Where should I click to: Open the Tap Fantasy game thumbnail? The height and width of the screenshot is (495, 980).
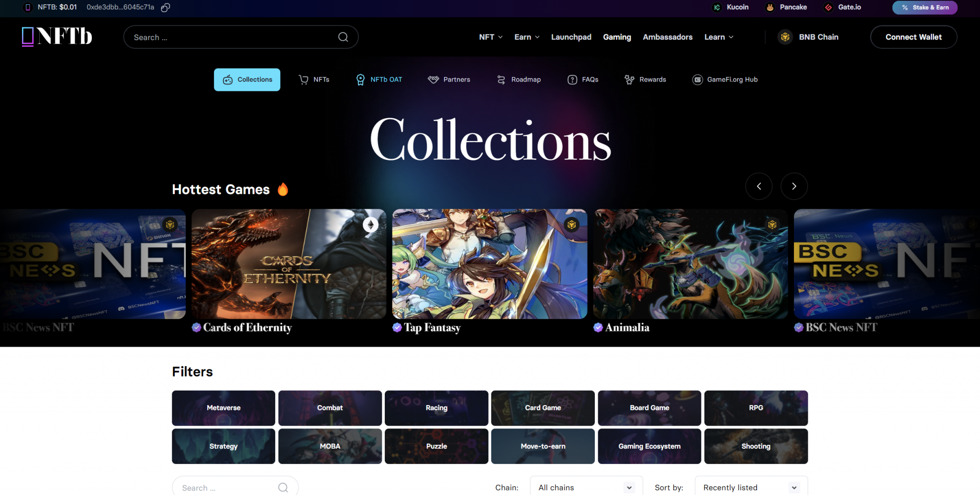pyautogui.click(x=490, y=264)
